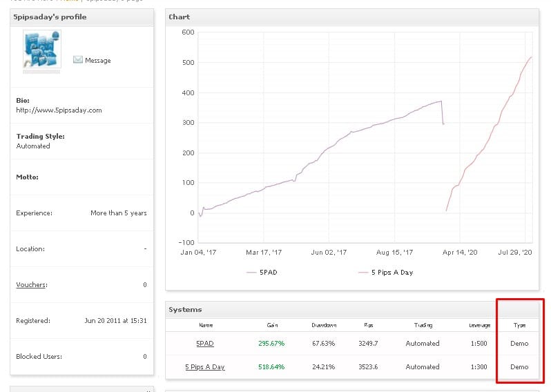Select the 24.21% drawdown value

tap(324, 366)
